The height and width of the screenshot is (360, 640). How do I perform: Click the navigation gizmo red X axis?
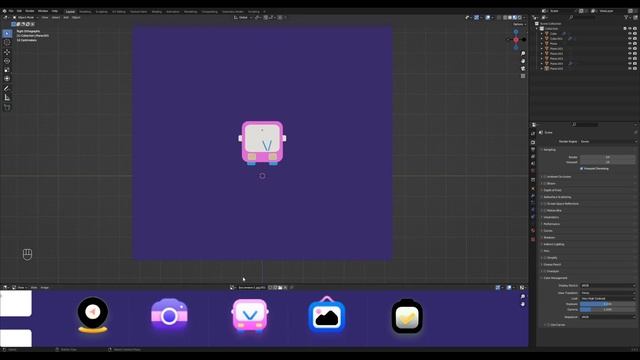pos(516,40)
